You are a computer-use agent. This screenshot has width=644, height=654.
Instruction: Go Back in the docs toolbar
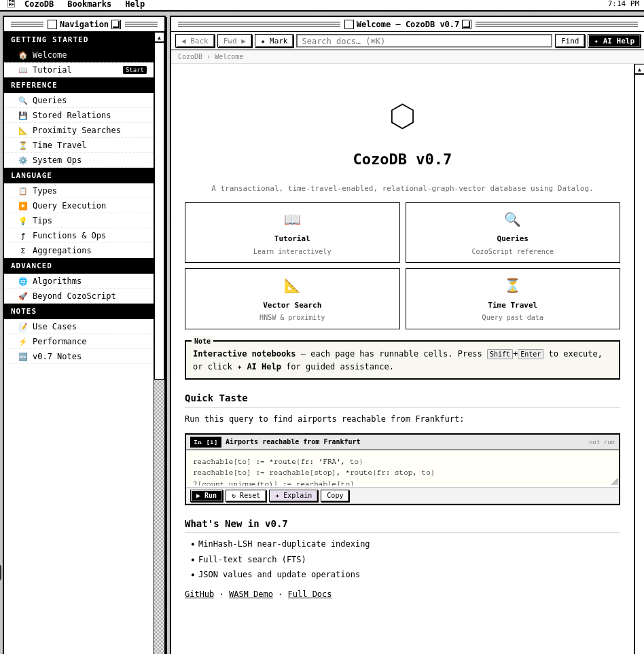coord(195,41)
